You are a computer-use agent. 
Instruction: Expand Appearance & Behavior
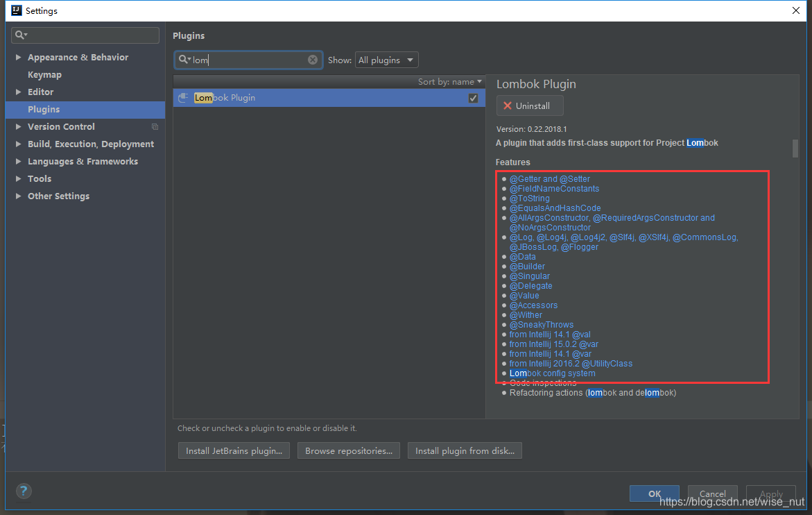pos(18,57)
